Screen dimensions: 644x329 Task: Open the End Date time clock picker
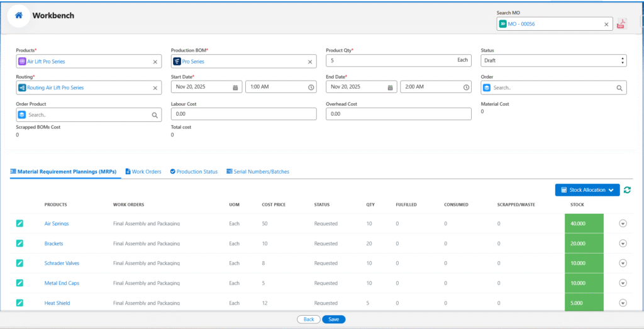click(x=466, y=87)
